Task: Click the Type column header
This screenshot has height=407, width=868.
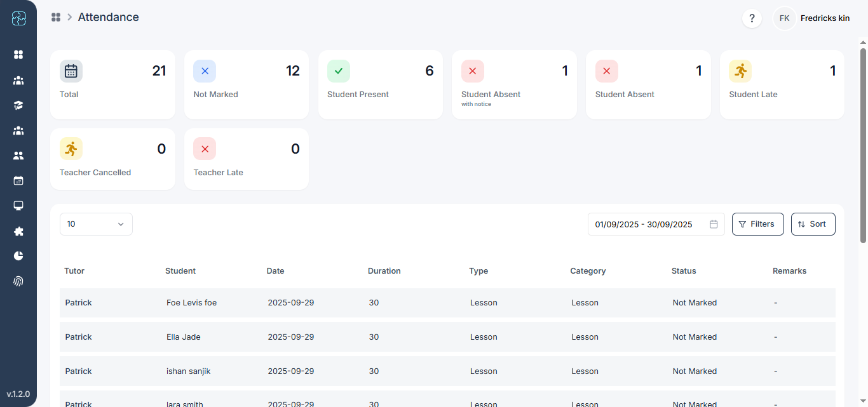Action: 478,271
